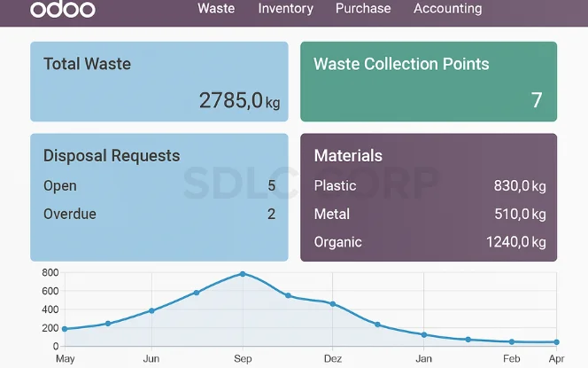Open the Inventory menu
Screen dimensions: 588x368
286,8
